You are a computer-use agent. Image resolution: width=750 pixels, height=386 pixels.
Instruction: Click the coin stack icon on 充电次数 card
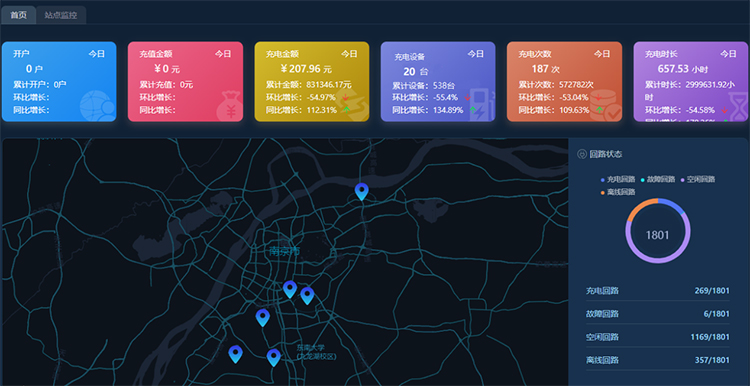coord(606,105)
